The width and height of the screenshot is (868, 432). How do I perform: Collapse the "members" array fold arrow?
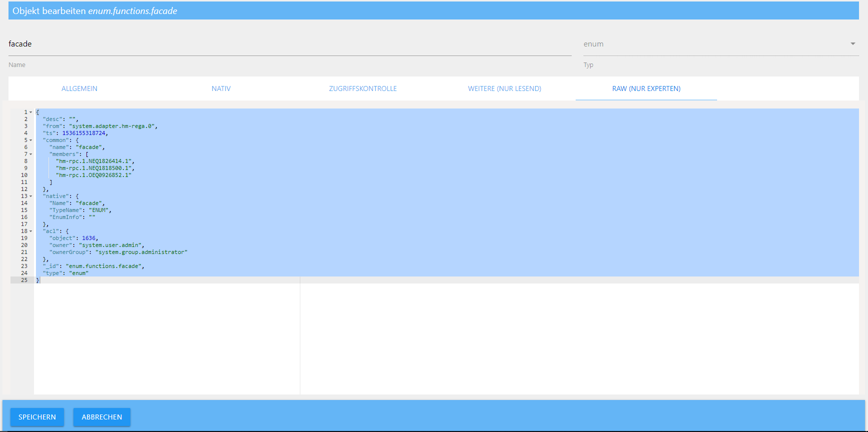click(31, 154)
